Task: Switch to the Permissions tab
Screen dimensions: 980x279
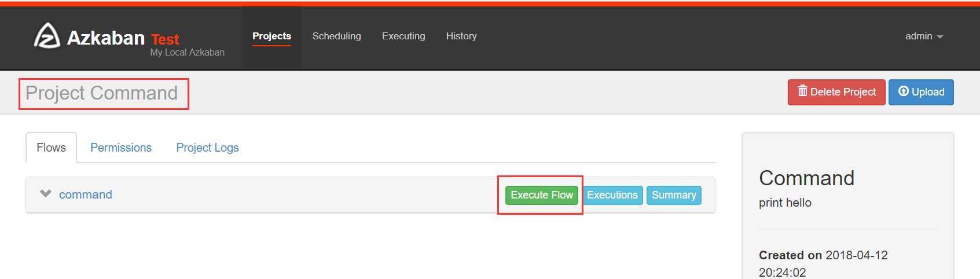Action: pos(121,148)
